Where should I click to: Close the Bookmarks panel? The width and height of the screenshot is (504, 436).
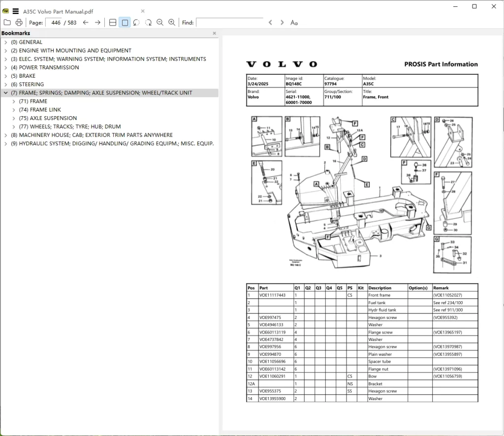pos(215,33)
